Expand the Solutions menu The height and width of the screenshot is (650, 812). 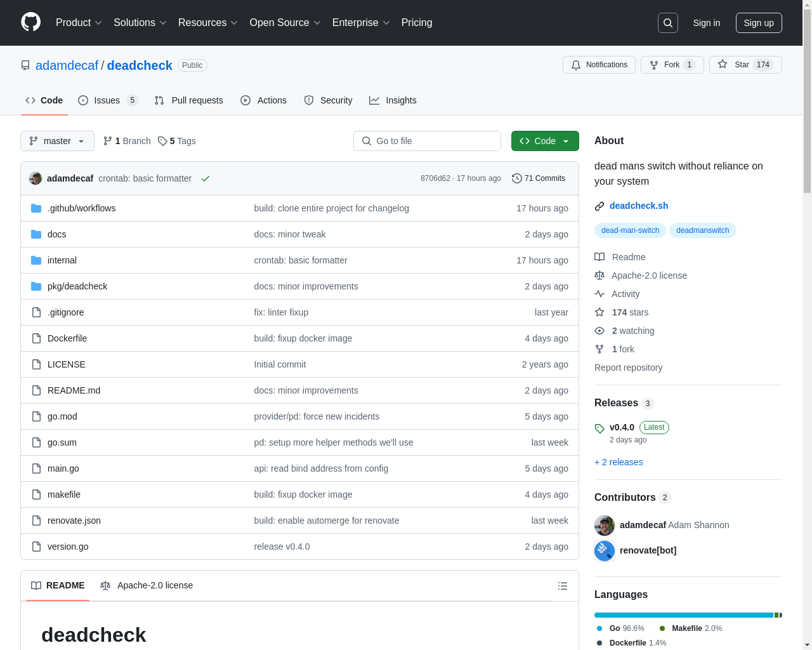tap(140, 23)
